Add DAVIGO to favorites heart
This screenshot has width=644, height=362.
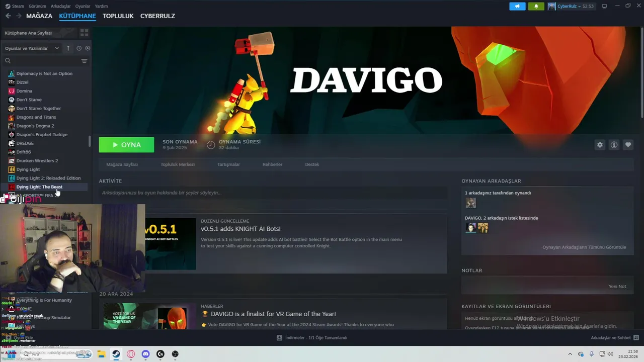628,145
